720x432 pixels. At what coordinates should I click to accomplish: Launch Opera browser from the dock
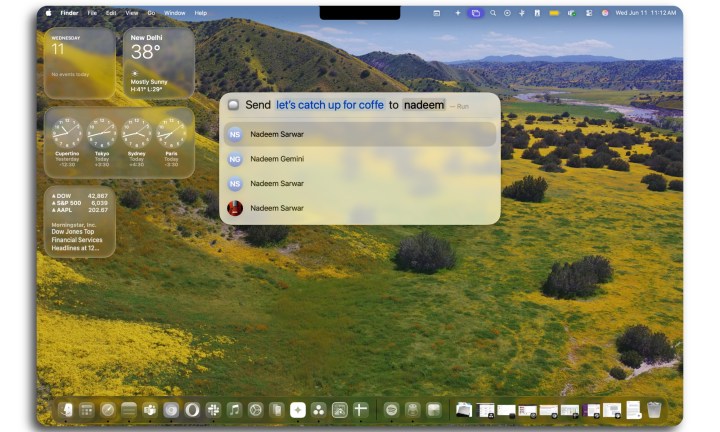tap(192, 410)
